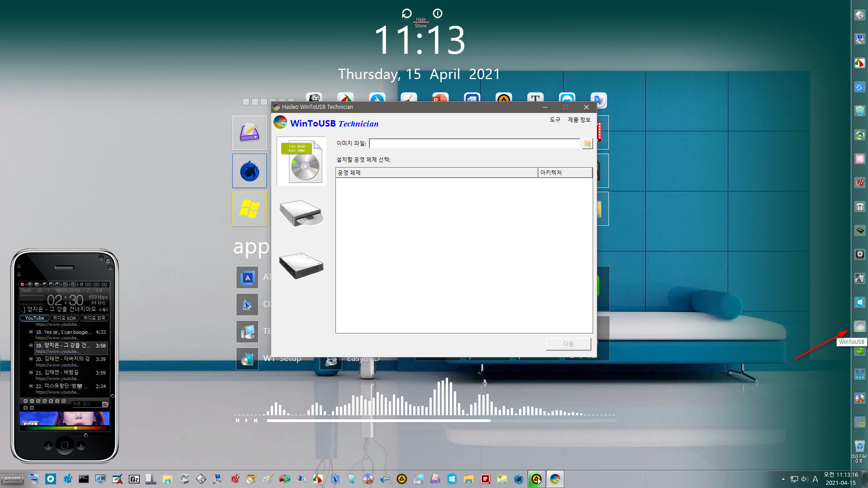Screen dimensions: 868x488
Task: Open the purple notepad launcher tile
Action: point(250,133)
